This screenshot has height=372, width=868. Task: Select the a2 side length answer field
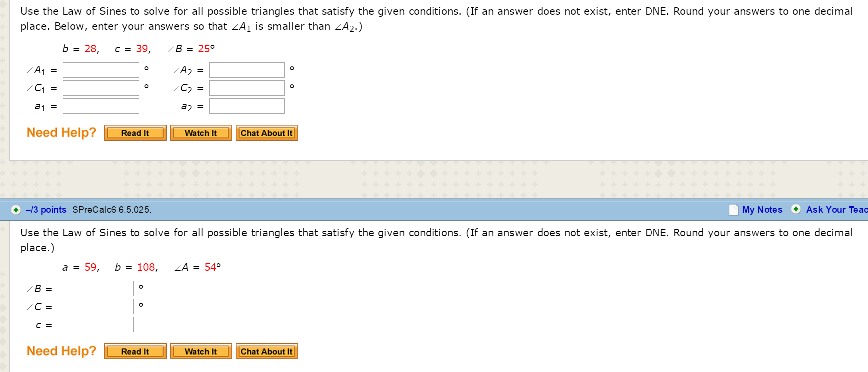click(246, 105)
